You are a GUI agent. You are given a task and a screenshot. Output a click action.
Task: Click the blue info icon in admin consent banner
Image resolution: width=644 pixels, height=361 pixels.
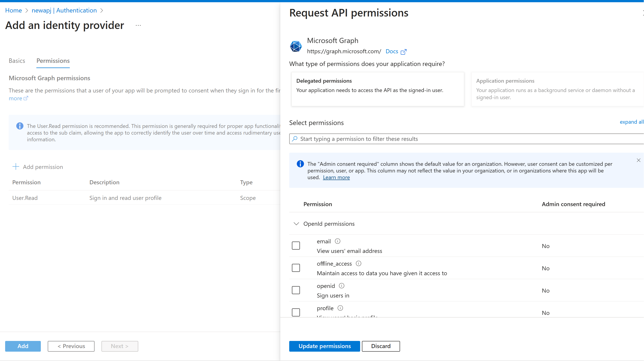300,164
